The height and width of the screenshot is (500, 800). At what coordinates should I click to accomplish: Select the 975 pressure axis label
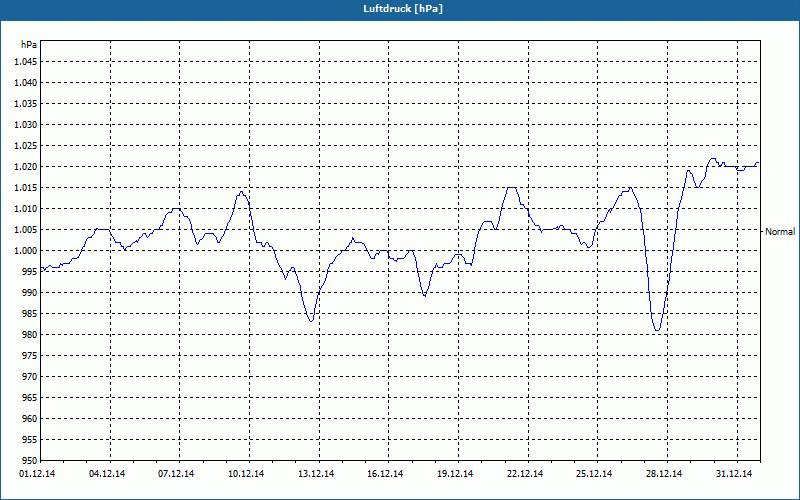[30, 356]
